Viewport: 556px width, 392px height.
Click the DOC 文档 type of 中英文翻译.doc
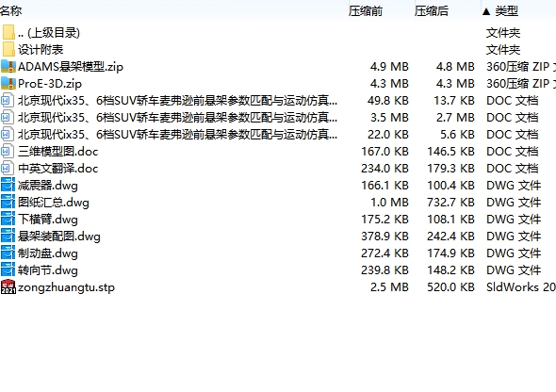point(512,169)
